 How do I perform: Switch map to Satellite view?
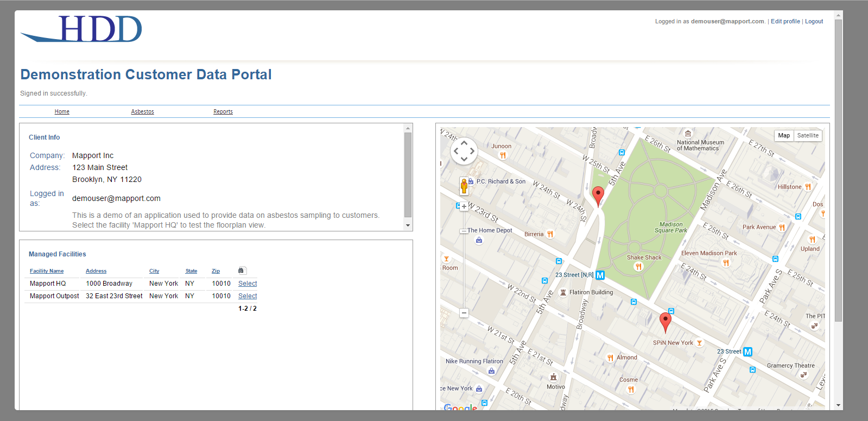[x=808, y=136]
